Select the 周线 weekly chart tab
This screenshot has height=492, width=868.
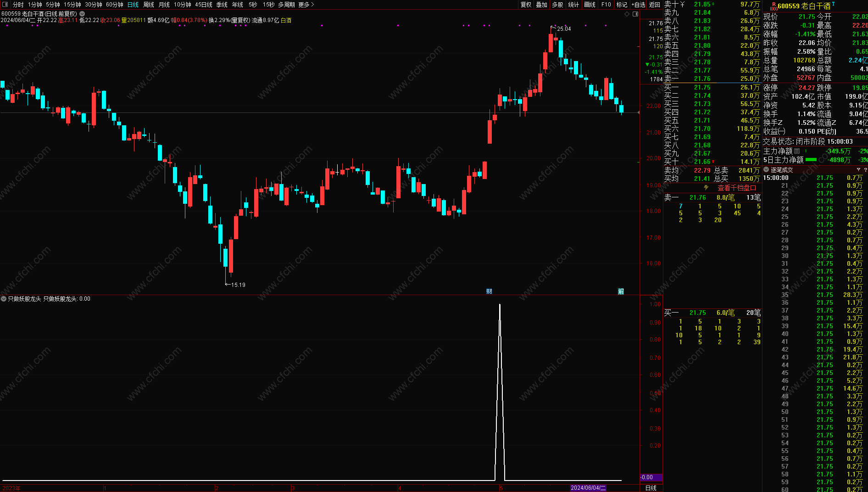(x=149, y=5)
